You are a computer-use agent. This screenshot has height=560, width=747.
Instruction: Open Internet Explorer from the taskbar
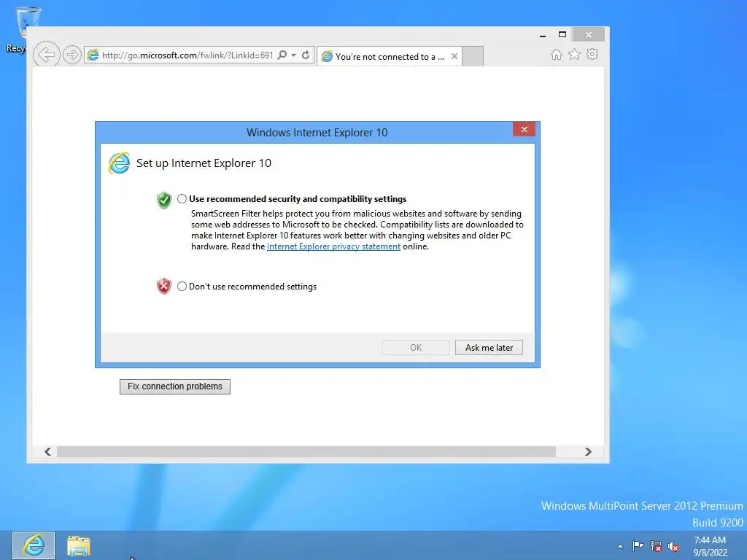click(34, 545)
